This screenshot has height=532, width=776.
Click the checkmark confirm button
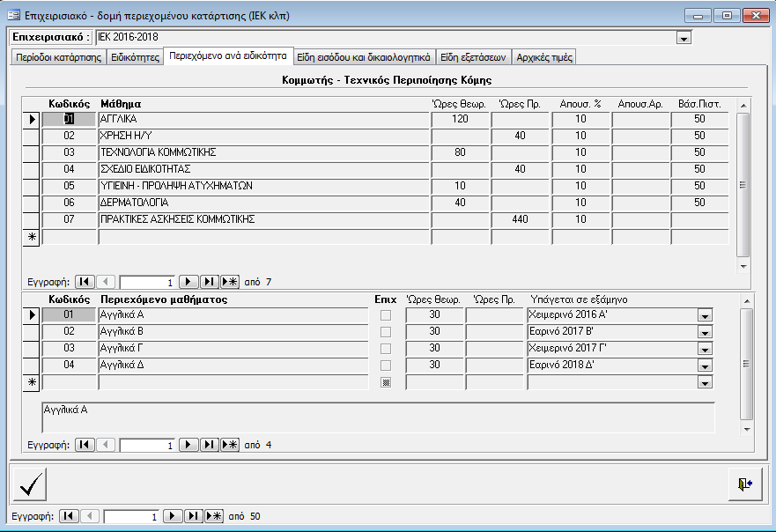(x=31, y=484)
